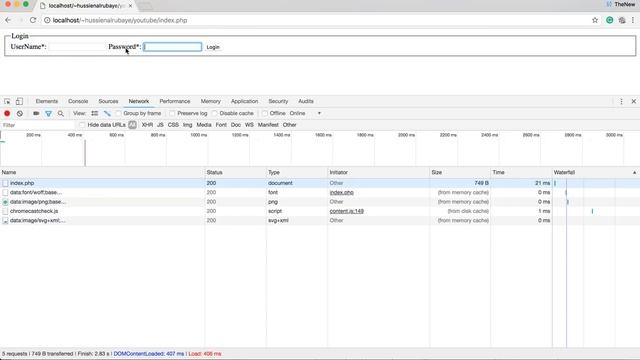Screen dimensions: 640x360
Task: Enable Group by frame checkbox
Action: tap(118, 113)
